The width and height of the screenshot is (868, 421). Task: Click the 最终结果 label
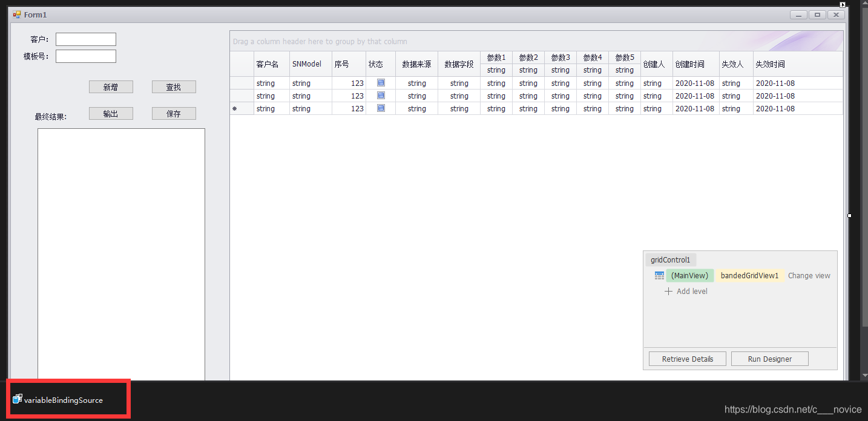(x=51, y=117)
